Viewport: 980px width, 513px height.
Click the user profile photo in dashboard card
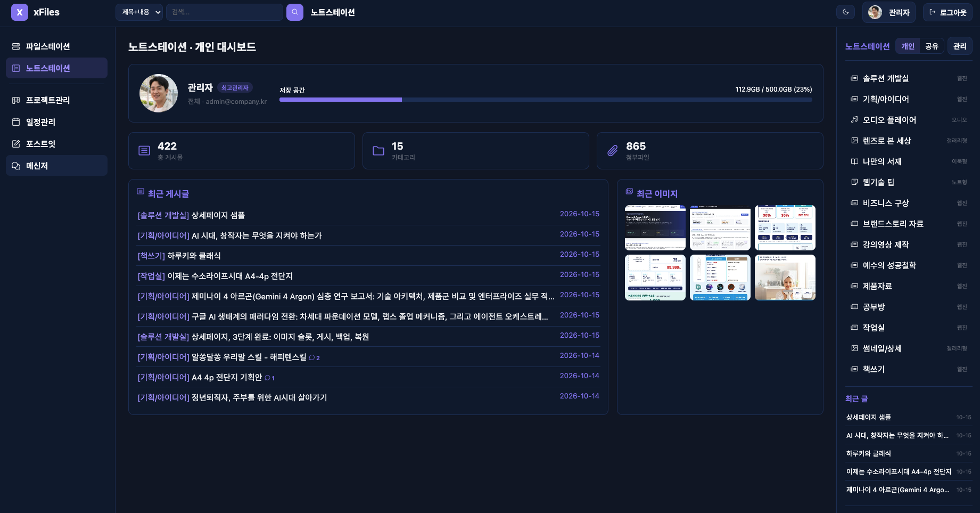coord(159,93)
